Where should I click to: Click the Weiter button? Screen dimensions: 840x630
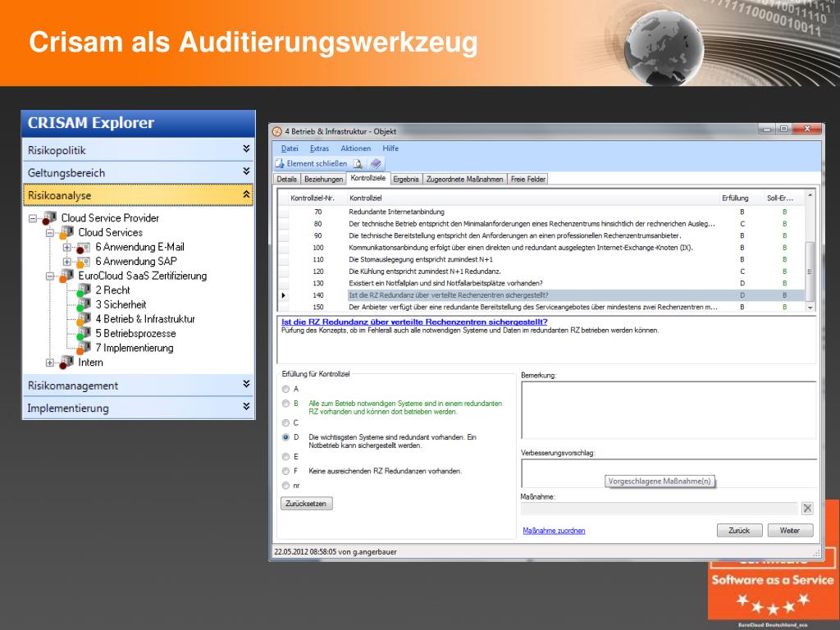(790, 531)
